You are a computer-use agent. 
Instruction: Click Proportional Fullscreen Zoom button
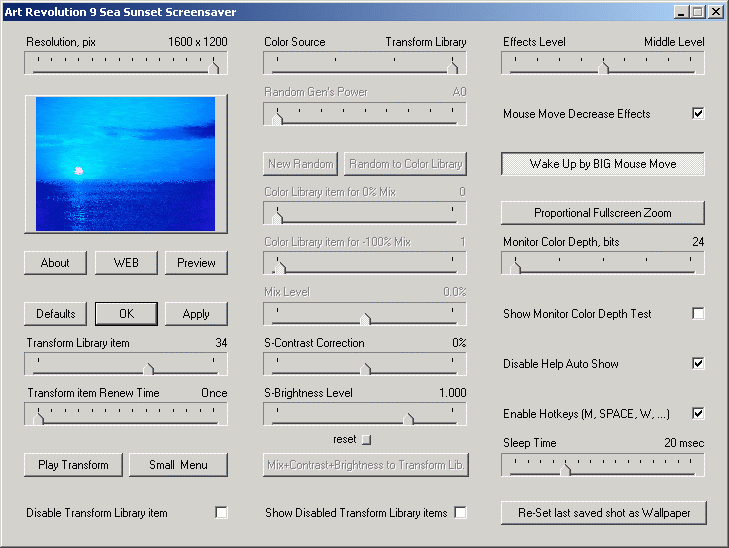coord(603,213)
